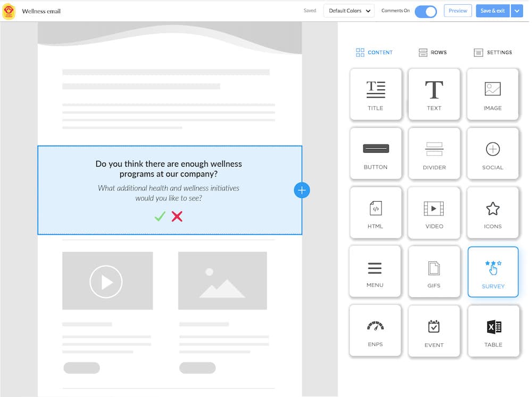Select the Survey content block
Viewport: 532px width, 397px height.
[493, 272]
